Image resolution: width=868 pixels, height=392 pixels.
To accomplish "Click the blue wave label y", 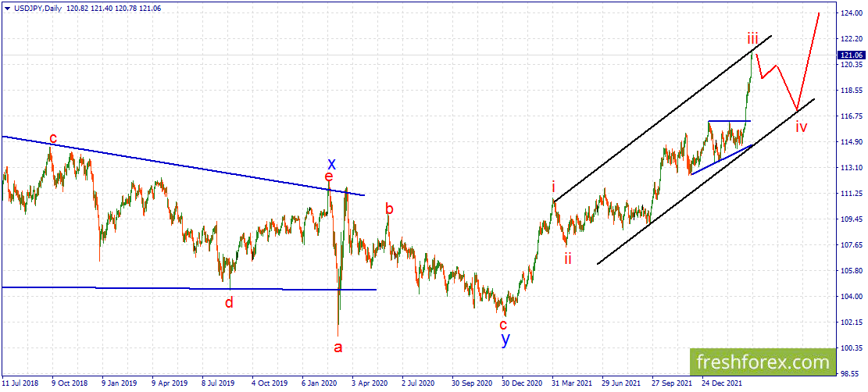I will point(504,340).
